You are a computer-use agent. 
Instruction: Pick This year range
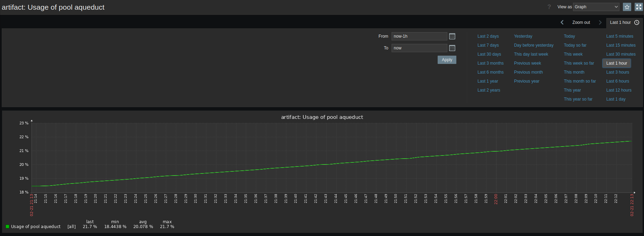coord(572,90)
